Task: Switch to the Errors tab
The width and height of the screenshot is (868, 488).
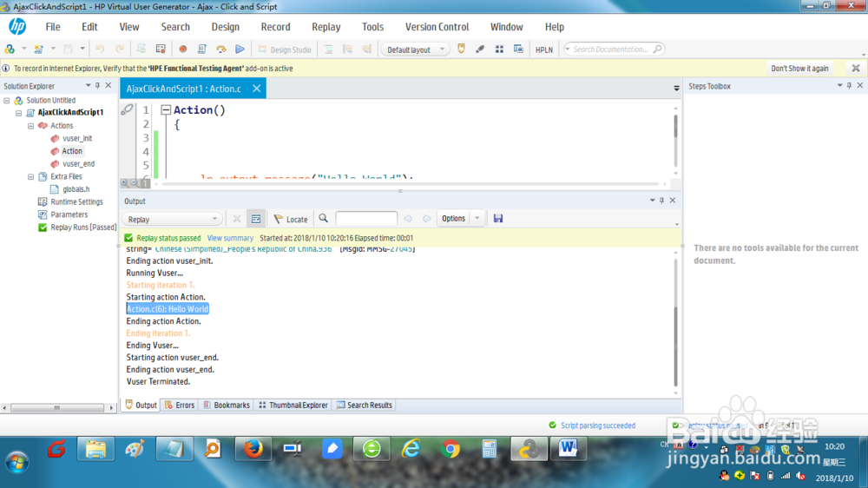Action: click(x=180, y=406)
